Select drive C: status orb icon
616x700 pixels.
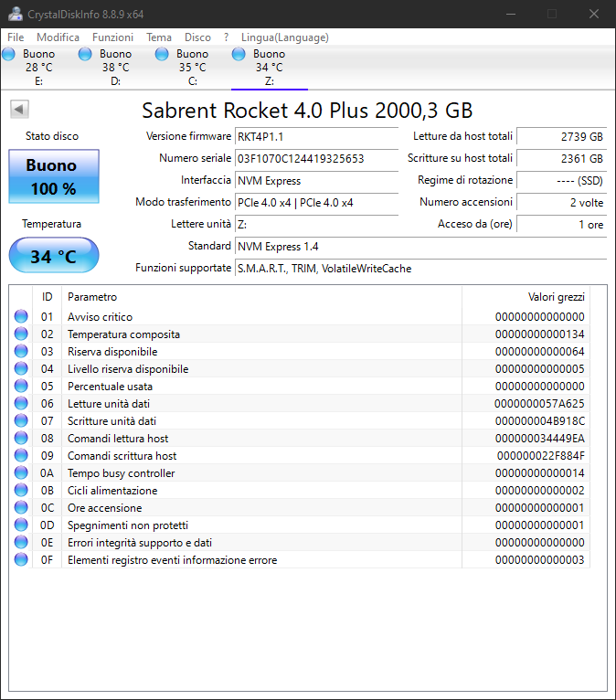tap(162, 55)
